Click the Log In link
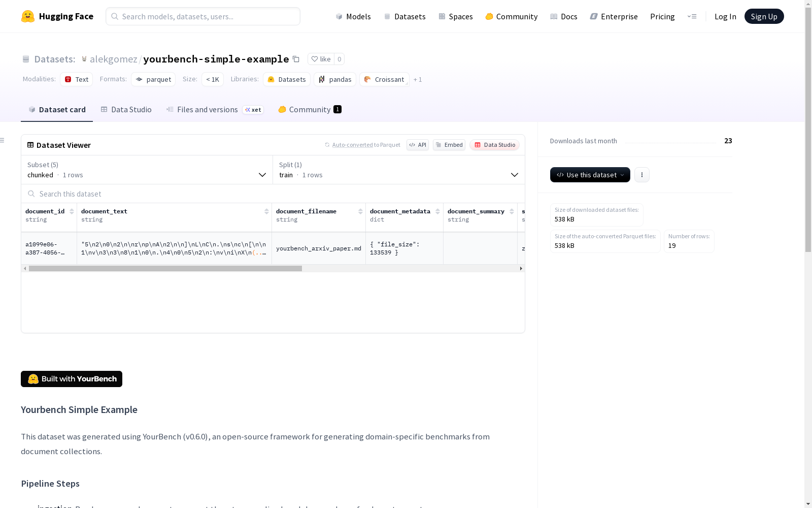The width and height of the screenshot is (812, 508). pos(725,16)
